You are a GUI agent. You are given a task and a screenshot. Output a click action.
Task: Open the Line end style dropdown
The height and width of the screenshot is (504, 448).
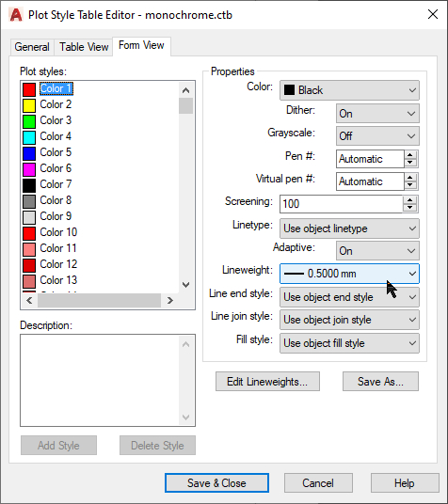pyautogui.click(x=349, y=297)
